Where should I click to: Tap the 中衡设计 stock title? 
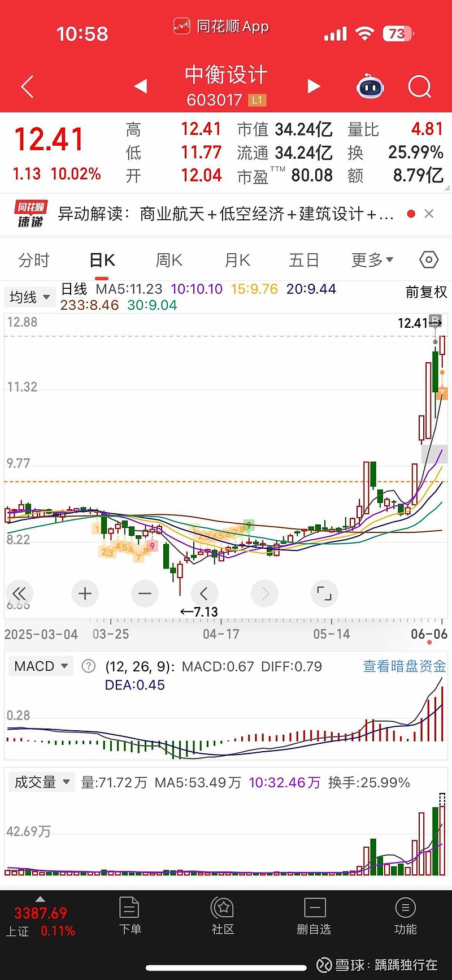pos(226,75)
